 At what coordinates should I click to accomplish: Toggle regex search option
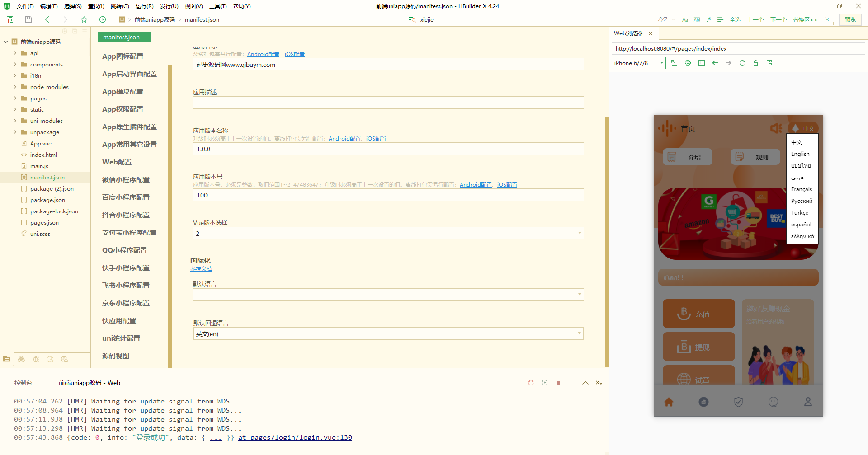click(x=708, y=19)
